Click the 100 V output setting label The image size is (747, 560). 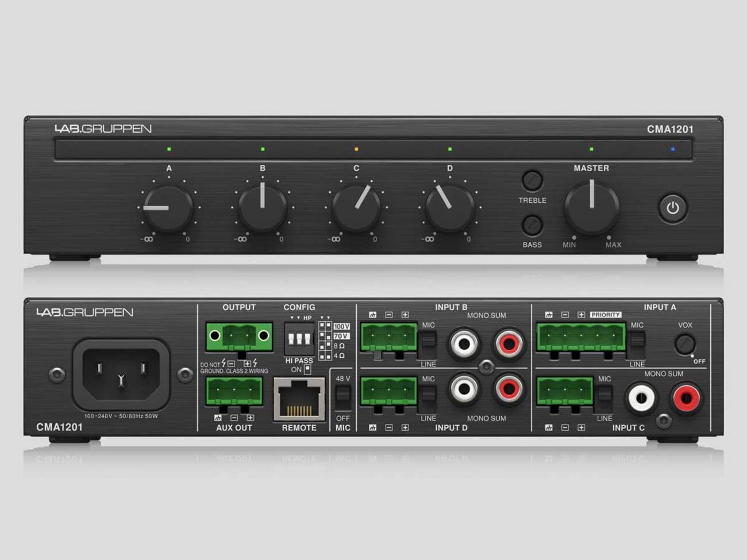point(341,326)
